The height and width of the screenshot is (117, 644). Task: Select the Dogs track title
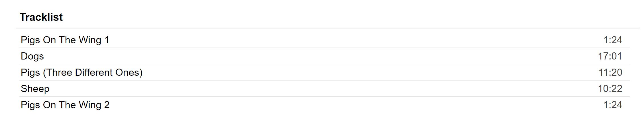[32, 56]
